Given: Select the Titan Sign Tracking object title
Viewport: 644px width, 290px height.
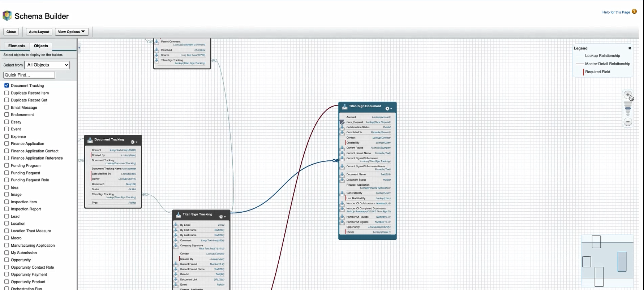Looking at the screenshot, I should click(x=197, y=214).
